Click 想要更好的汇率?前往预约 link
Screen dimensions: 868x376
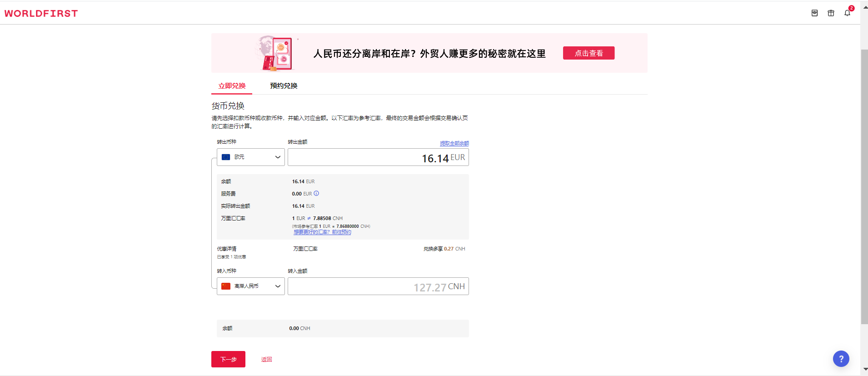[322, 232]
